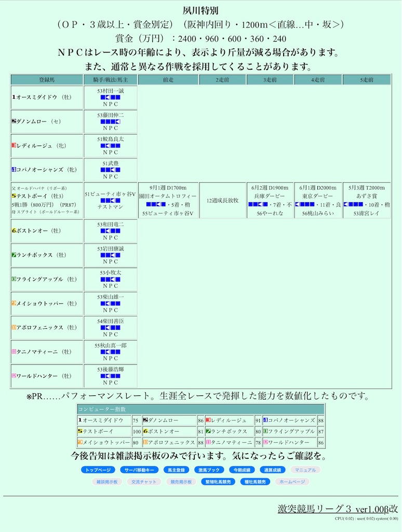Click the tactics bar icon under 53柴山雄一
The width and height of the screenshot is (402, 532).
pyautogui.click(x=110, y=303)
